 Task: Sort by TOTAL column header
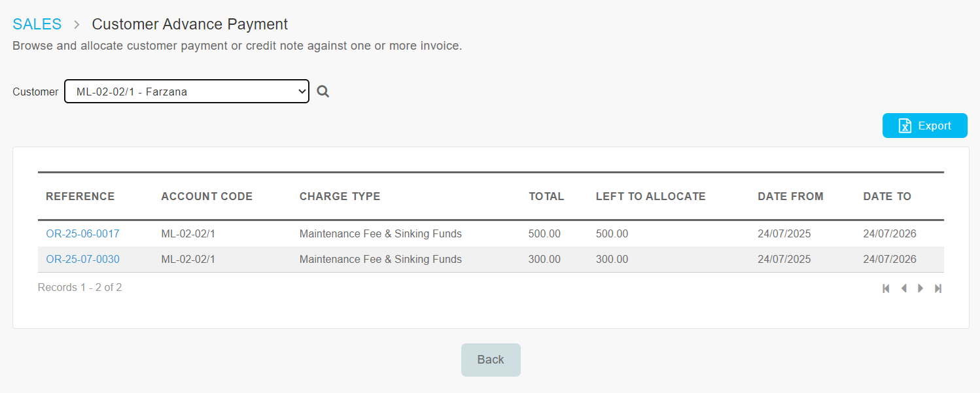pyautogui.click(x=546, y=196)
